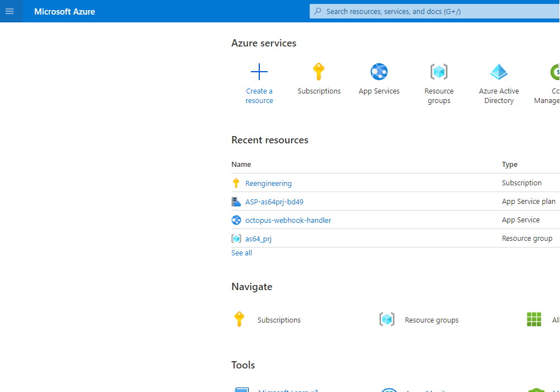Click the Name column header
This screenshot has width=560, height=392.
tap(241, 164)
